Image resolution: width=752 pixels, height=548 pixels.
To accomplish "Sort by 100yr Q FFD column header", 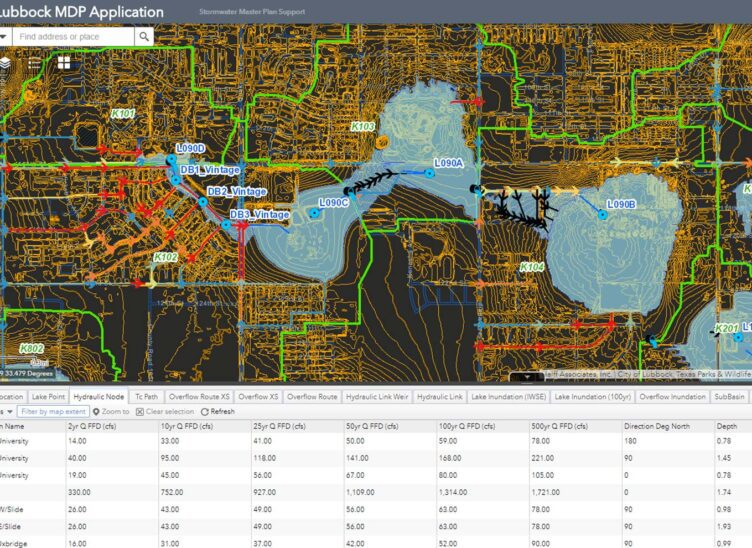I will (x=476, y=426).
